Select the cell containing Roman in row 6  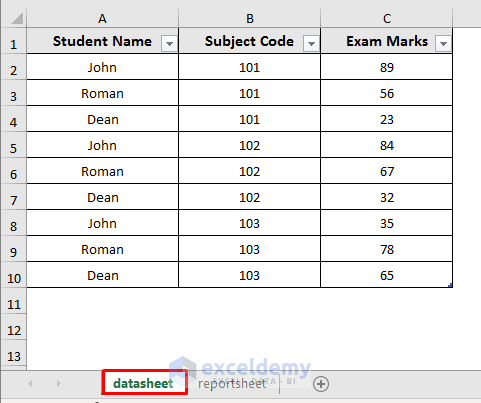point(103,171)
